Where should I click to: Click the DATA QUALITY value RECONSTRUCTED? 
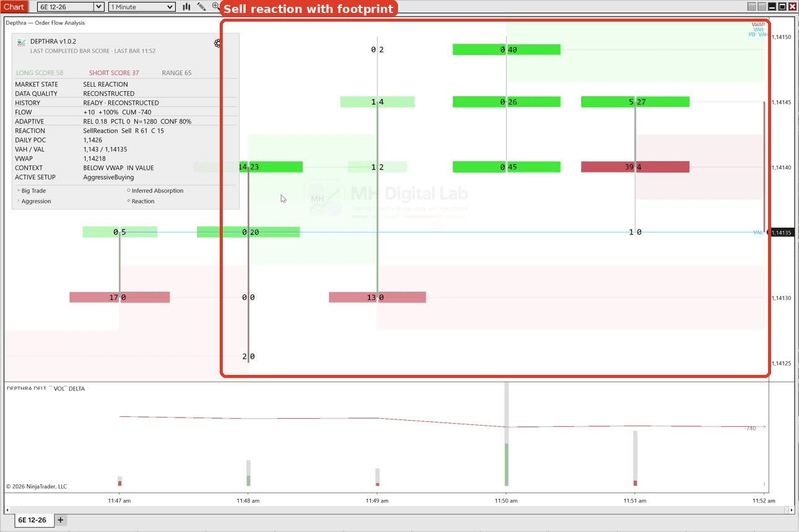pyautogui.click(x=109, y=94)
